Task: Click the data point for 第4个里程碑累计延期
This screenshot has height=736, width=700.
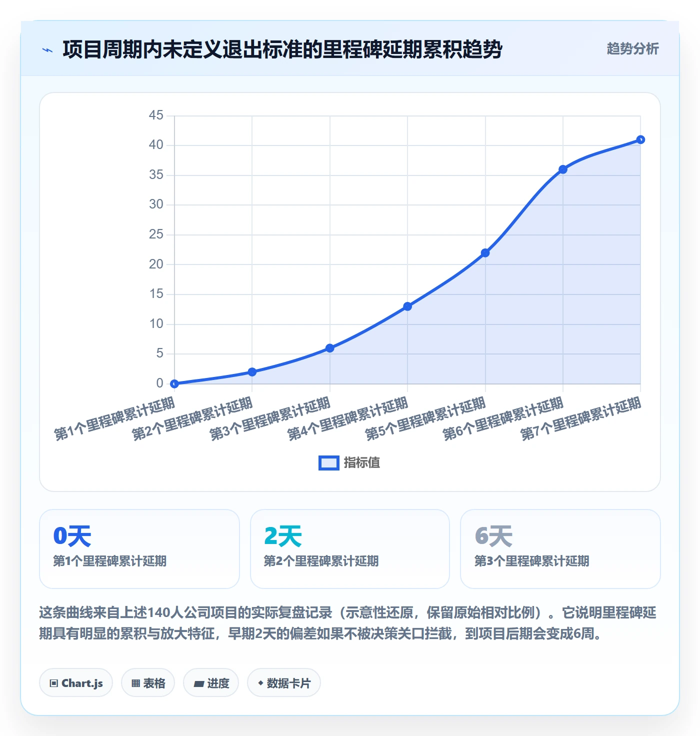Action: coord(407,306)
